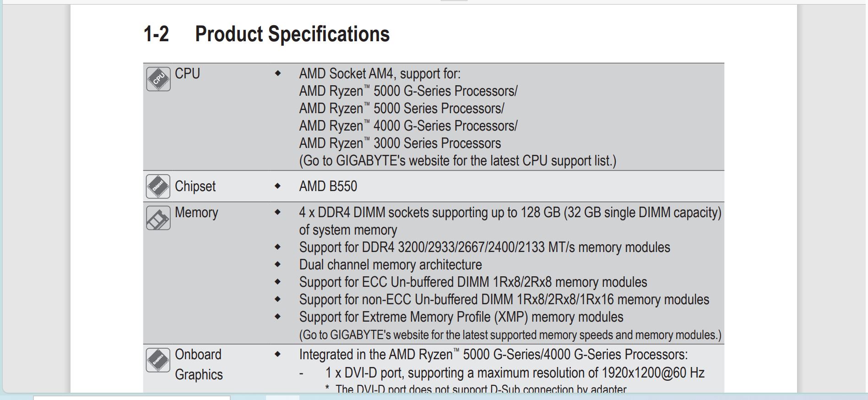
Task: Click the Memory module icon
Action: pos(158,218)
